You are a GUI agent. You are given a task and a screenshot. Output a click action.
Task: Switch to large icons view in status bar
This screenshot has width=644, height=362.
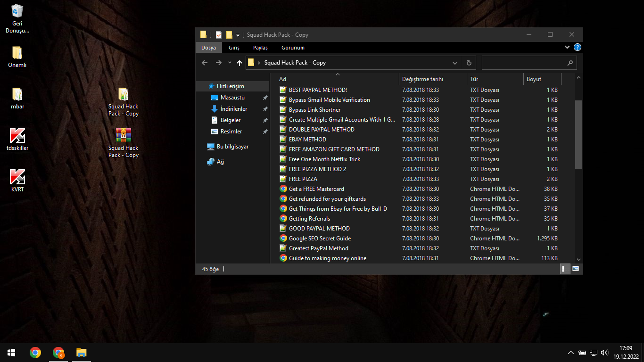point(576,269)
